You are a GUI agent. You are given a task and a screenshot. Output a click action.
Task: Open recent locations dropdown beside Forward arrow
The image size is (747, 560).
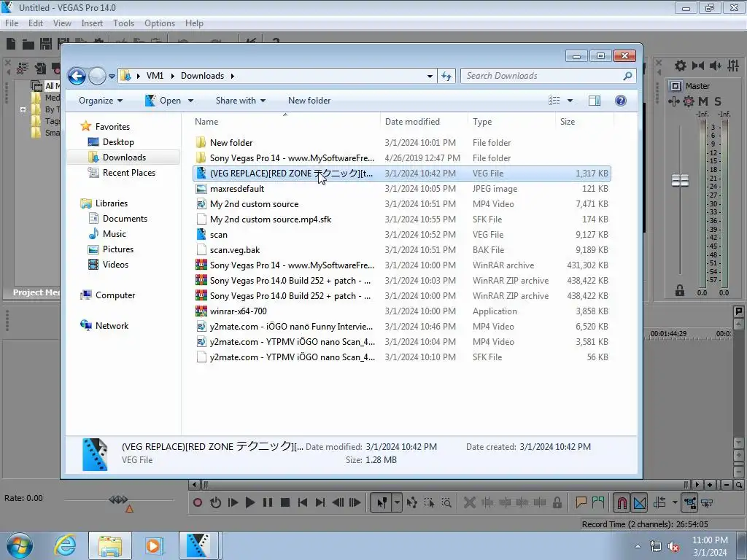[112, 76]
